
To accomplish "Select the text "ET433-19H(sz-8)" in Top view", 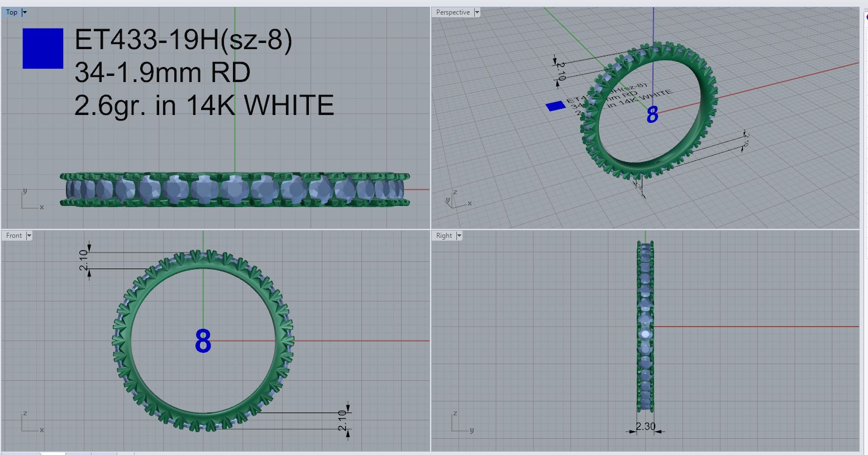I will pyautogui.click(x=183, y=41).
